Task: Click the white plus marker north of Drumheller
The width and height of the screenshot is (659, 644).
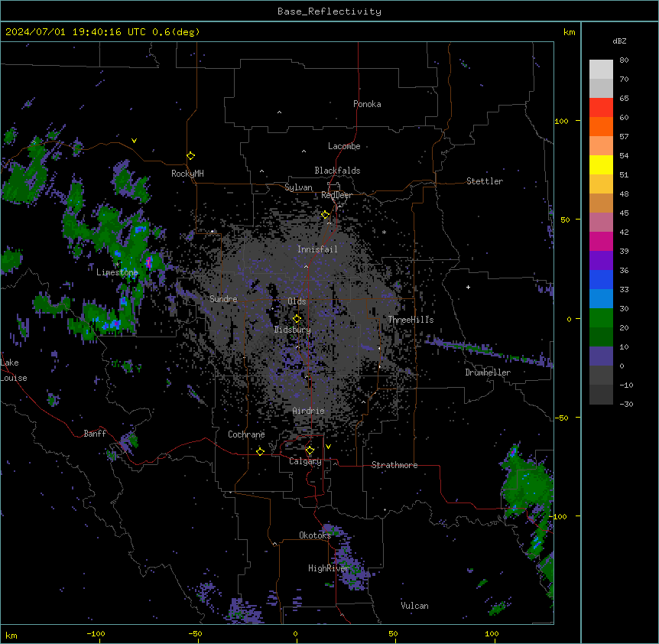Action: [x=468, y=287]
